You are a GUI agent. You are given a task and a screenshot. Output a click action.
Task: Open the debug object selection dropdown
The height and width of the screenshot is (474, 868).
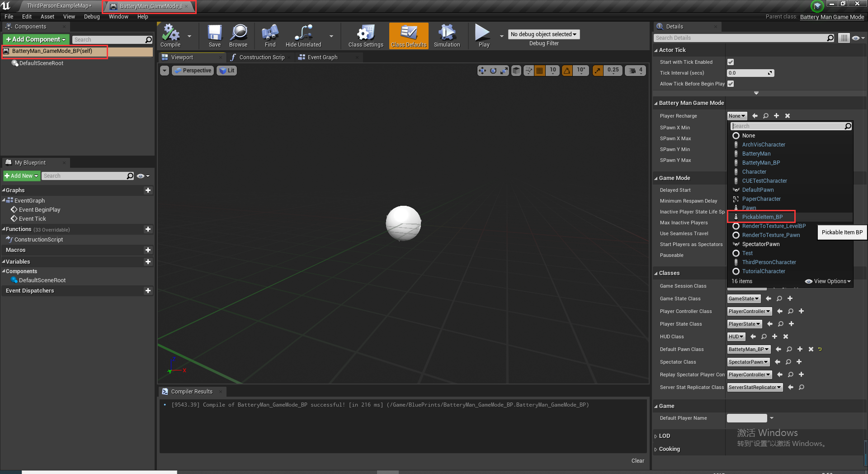[544, 34]
